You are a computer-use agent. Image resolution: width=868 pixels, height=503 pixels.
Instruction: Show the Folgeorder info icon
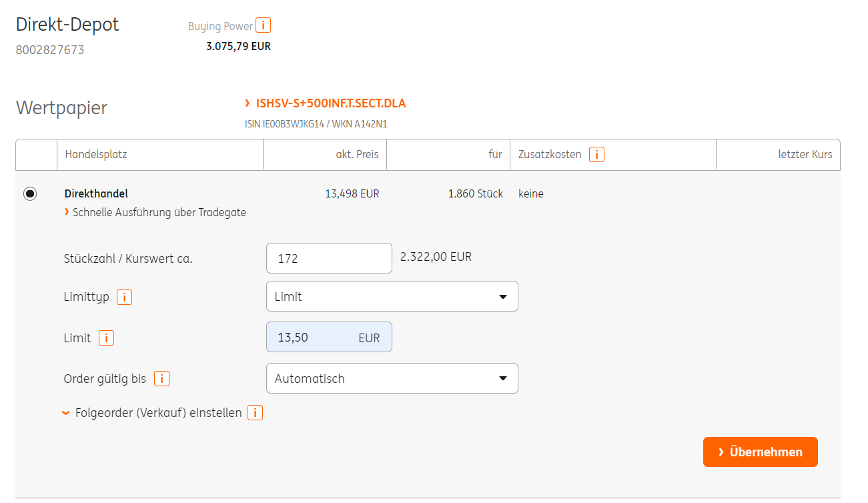tap(255, 413)
